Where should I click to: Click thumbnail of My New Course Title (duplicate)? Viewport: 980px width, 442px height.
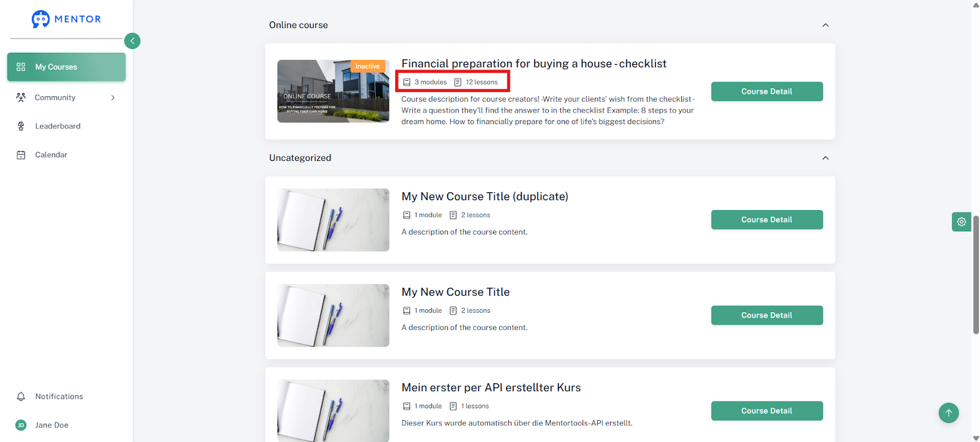(x=333, y=220)
